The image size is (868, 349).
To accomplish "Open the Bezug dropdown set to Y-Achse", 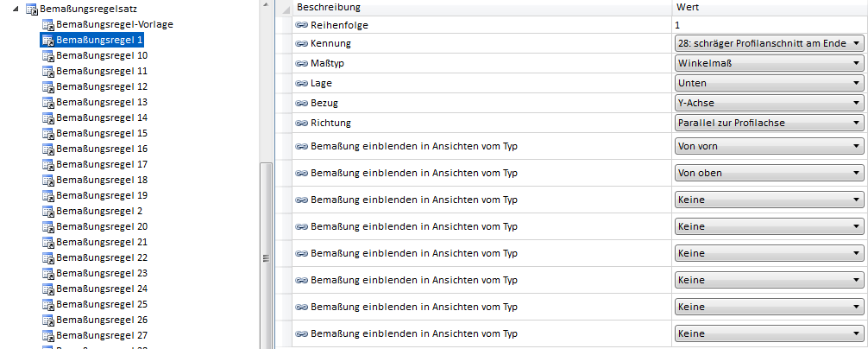I will [855, 103].
